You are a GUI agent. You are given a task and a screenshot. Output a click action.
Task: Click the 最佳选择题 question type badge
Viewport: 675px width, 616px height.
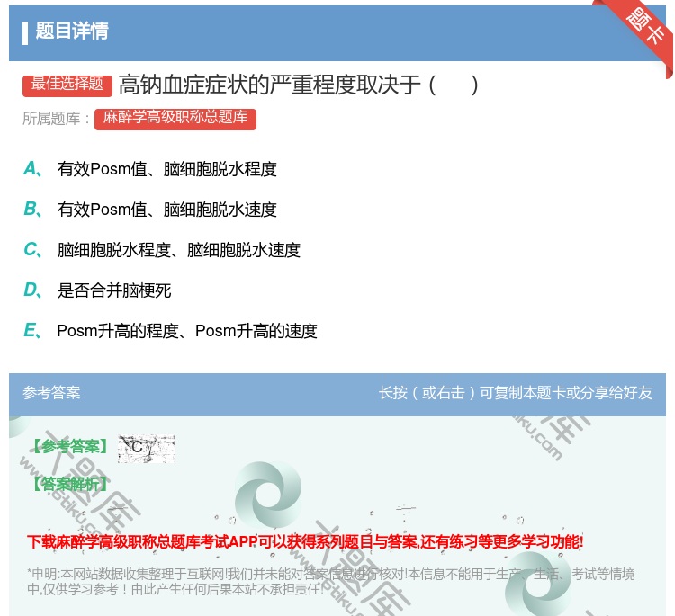pyautogui.click(x=67, y=85)
